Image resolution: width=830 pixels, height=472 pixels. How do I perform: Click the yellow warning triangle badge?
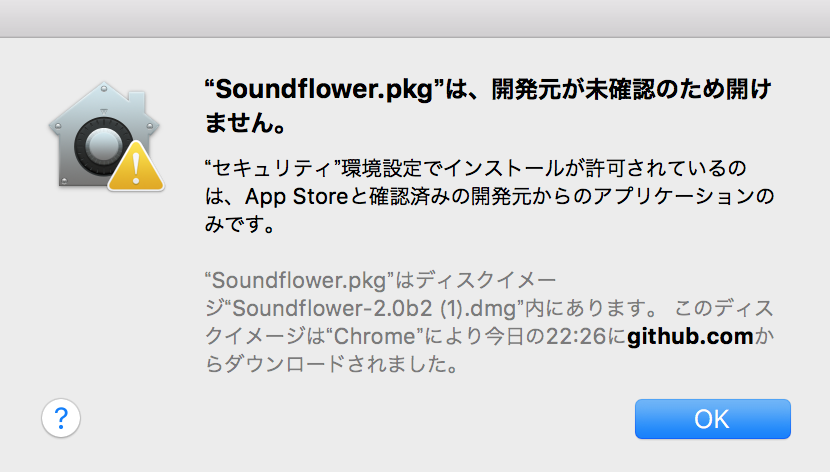click(136, 166)
